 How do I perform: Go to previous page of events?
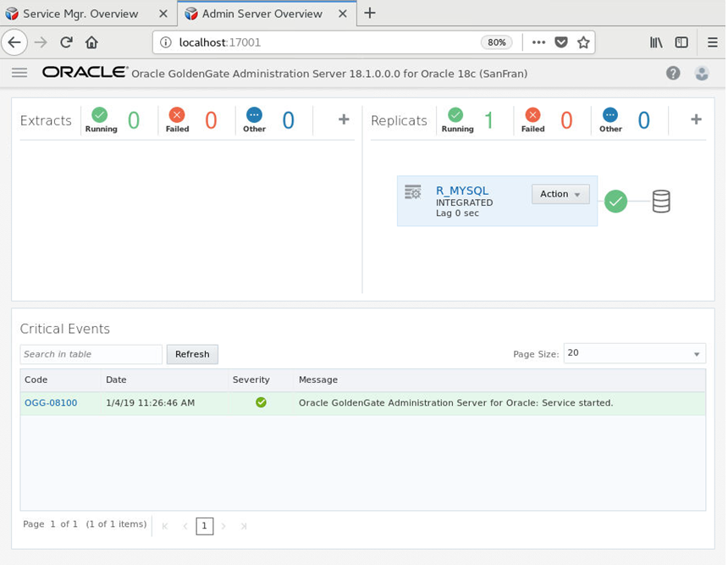point(185,526)
